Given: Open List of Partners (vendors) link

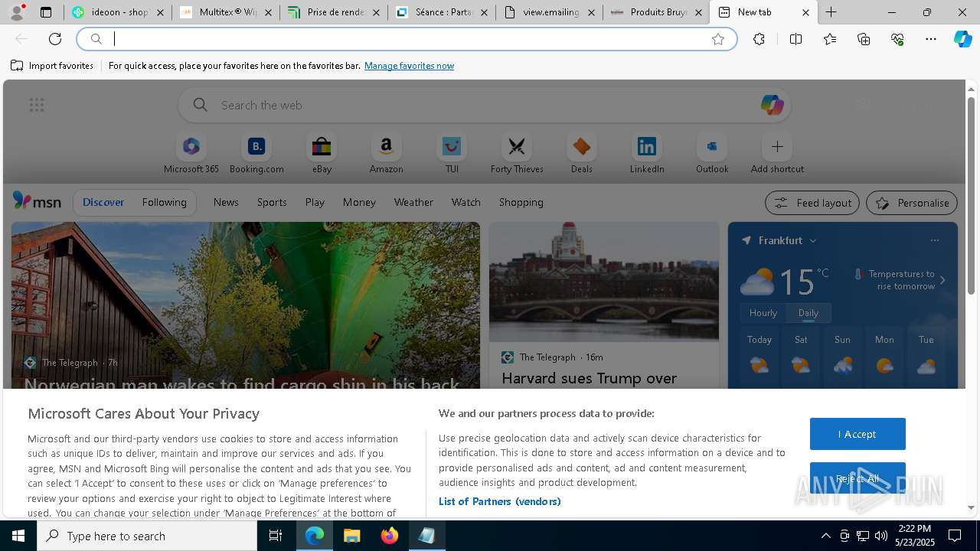Looking at the screenshot, I should [x=499, y=501].
